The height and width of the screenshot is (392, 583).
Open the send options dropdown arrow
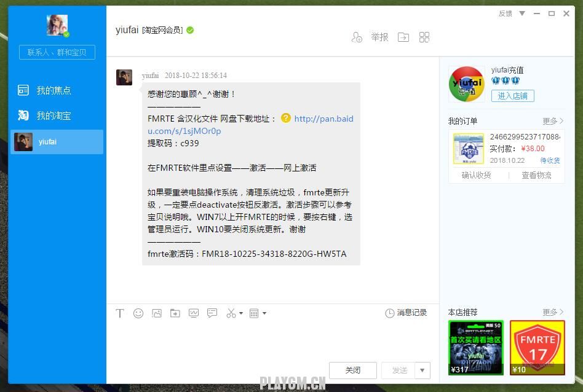(x=422, y=370)
